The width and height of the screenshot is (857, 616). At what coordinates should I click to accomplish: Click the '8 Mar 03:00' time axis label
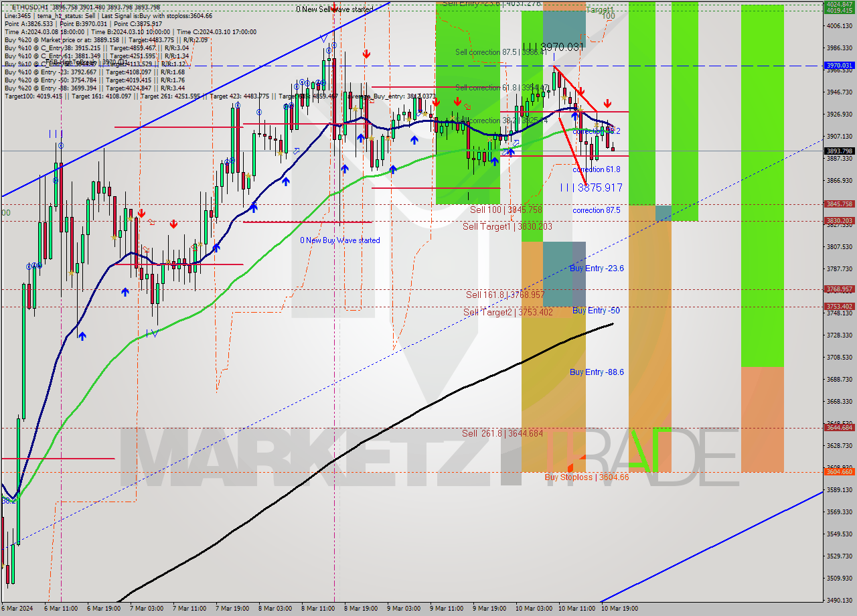[276, 609]
